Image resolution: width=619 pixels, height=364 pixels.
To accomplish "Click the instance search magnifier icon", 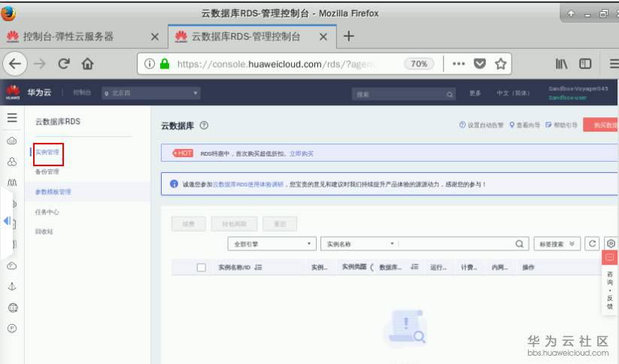I will click(520, 244).
